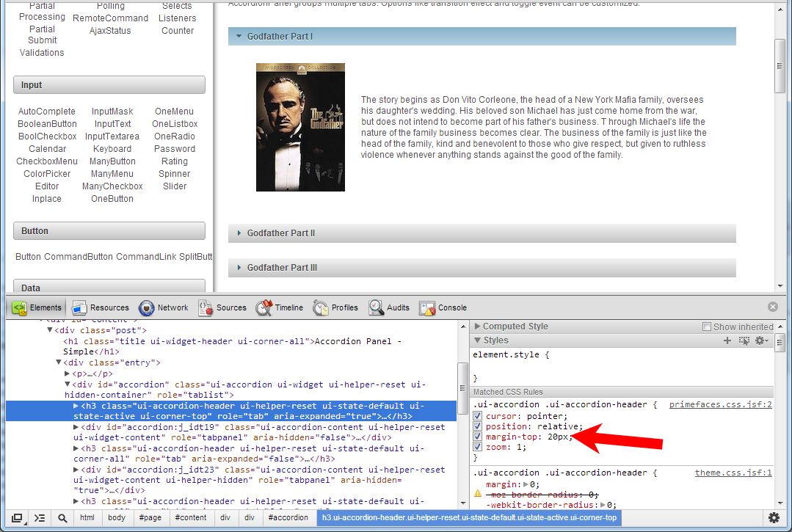Viewport: 792px width, 532px height.
Task: Open the AutoComplete demo link
Action: pyautogui.click(x=47, y=111)
